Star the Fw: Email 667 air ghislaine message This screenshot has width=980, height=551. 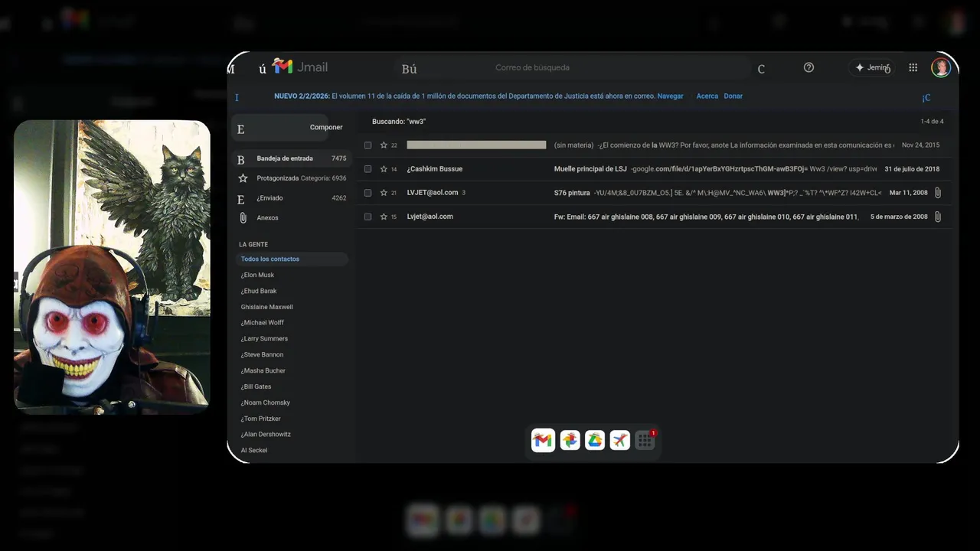click(x=384, y=217)
